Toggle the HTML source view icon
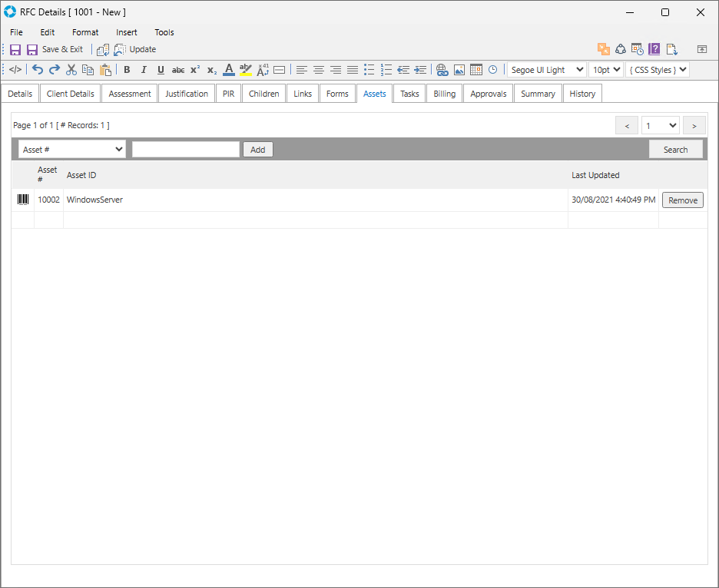 (x=15, y=70)
